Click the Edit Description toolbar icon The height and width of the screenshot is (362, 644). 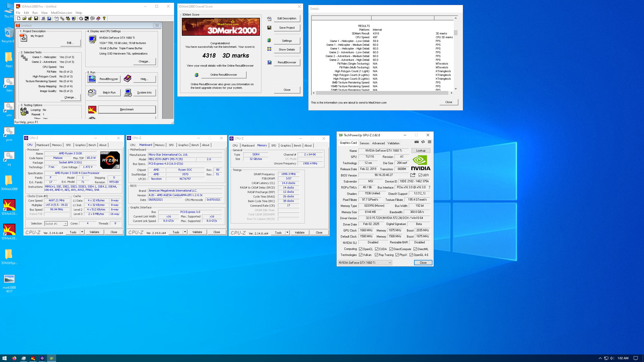56,18
